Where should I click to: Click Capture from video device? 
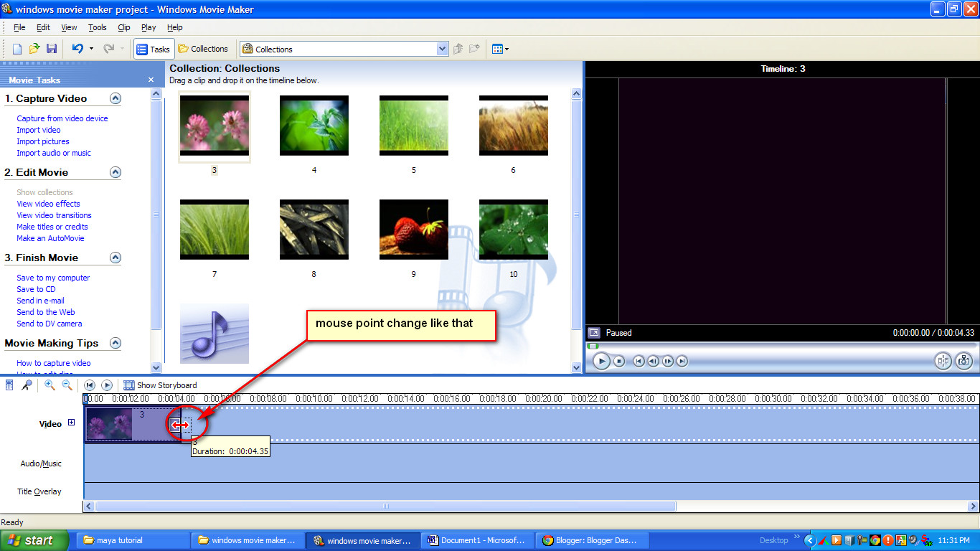tap(62, 118)
